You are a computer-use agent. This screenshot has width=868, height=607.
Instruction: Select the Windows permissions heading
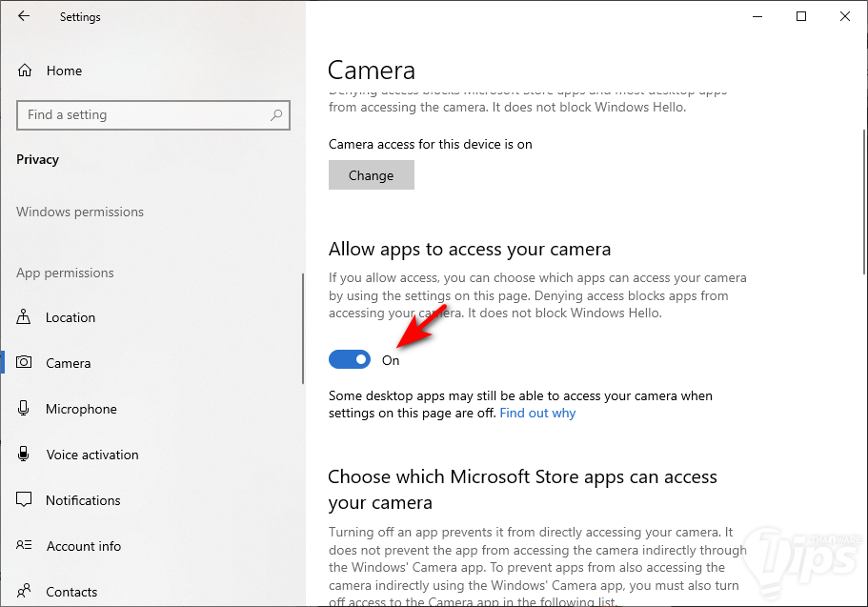click(80, 212)
